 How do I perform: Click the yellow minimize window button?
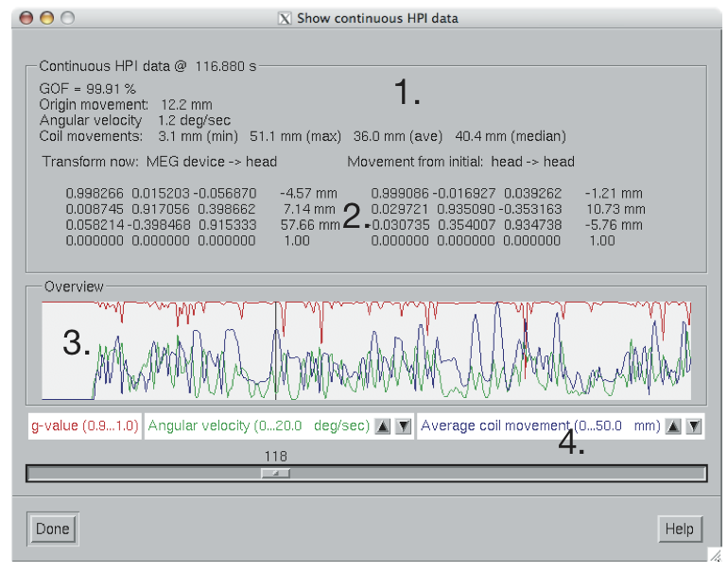click(x=47, y=18)
